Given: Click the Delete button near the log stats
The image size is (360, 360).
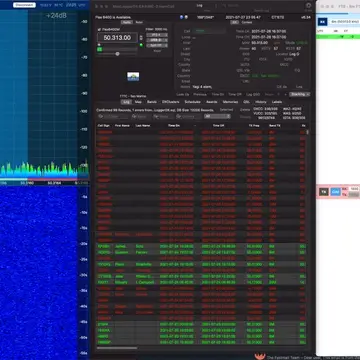Looking at the screenshot, I should tap(245, 110).
